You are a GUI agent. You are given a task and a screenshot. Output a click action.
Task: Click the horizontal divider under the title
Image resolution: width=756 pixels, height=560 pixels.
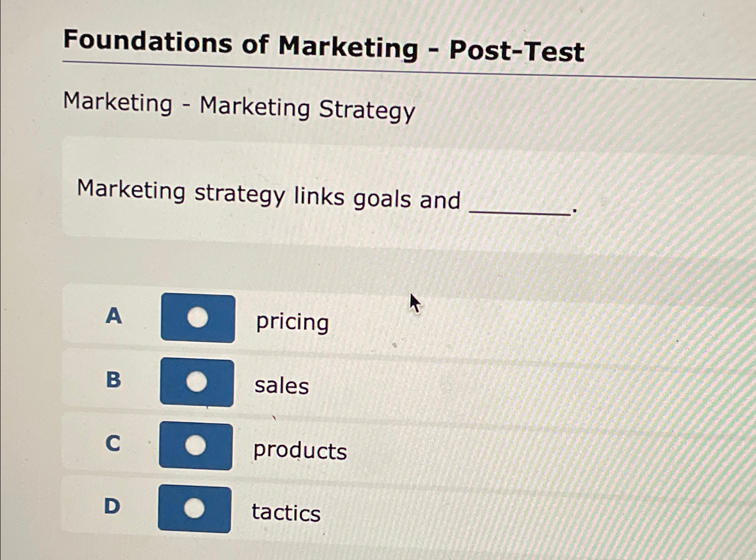404,71
